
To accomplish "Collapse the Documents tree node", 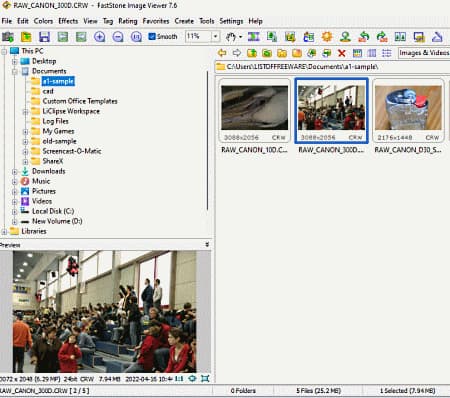I will click(x=14, y=71).
